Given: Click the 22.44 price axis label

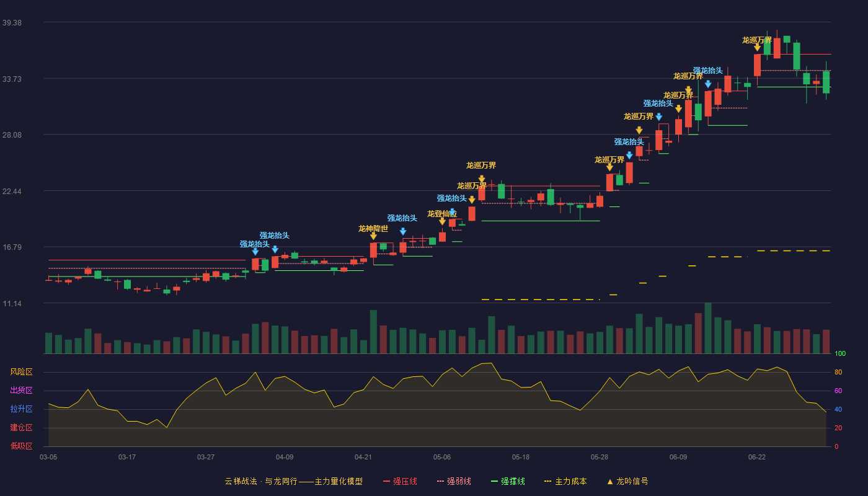Looking at the screenshot, I should [12, 191].
